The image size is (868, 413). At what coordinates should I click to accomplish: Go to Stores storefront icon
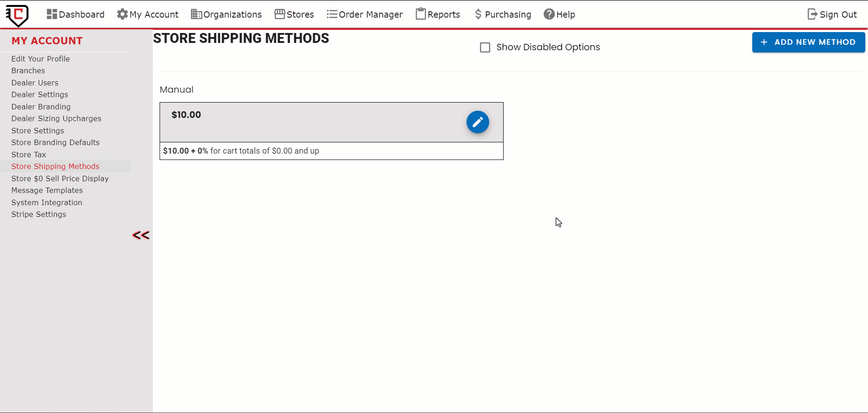click(280, 14)
